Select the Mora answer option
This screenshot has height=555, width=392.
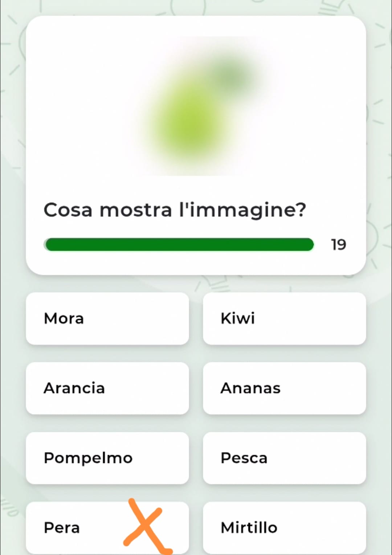coord(107,319)
